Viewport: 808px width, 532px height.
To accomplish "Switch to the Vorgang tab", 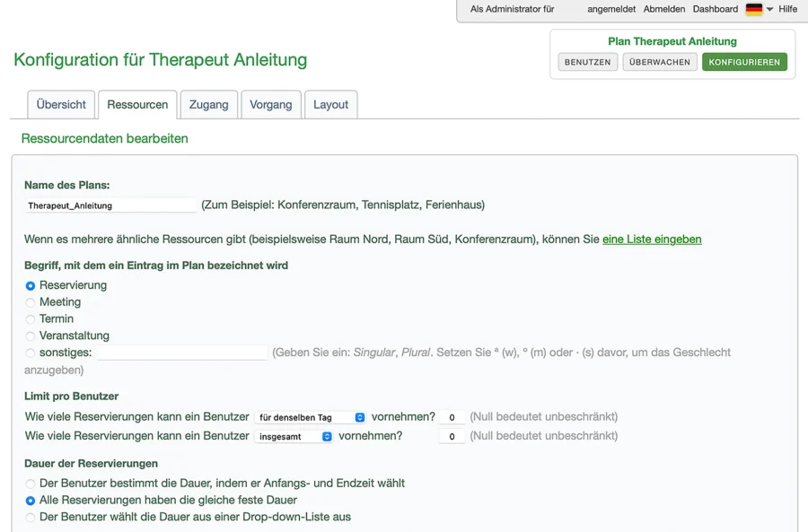I will click(271, 105).
